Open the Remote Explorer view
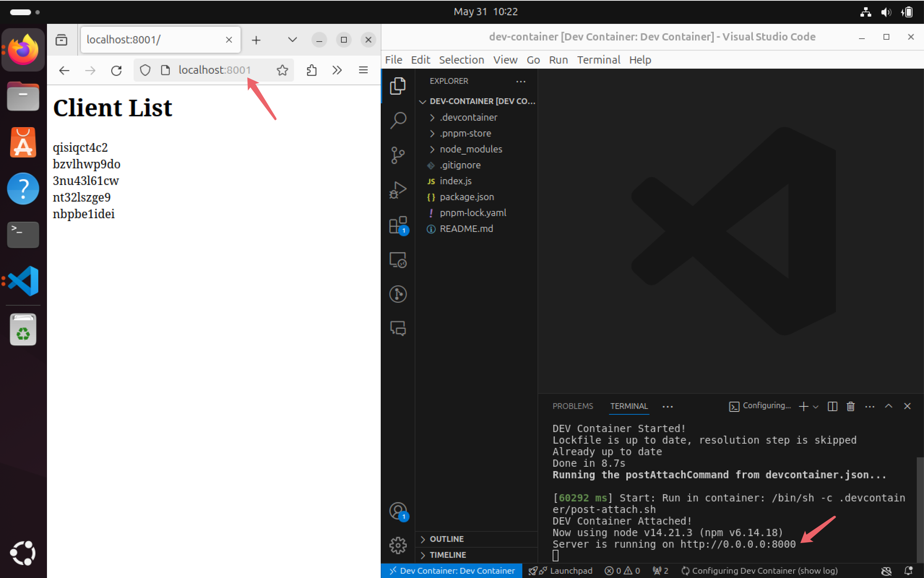Viewport: 924px width, 578px height. point(398,260)
